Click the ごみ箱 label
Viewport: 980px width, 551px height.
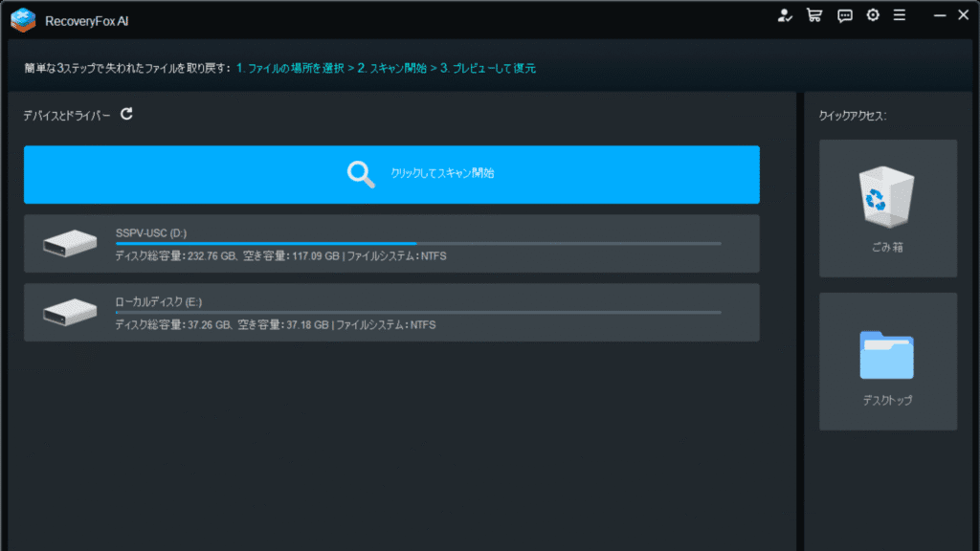click(887, 248)
